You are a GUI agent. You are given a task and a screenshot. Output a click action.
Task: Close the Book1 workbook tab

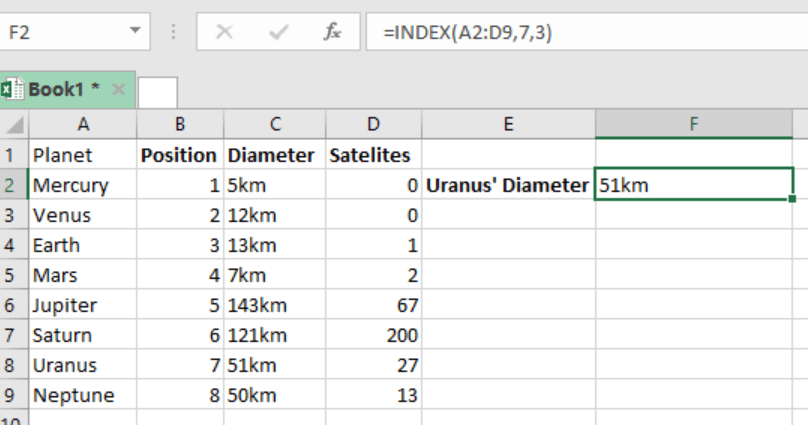coord(118,89)
